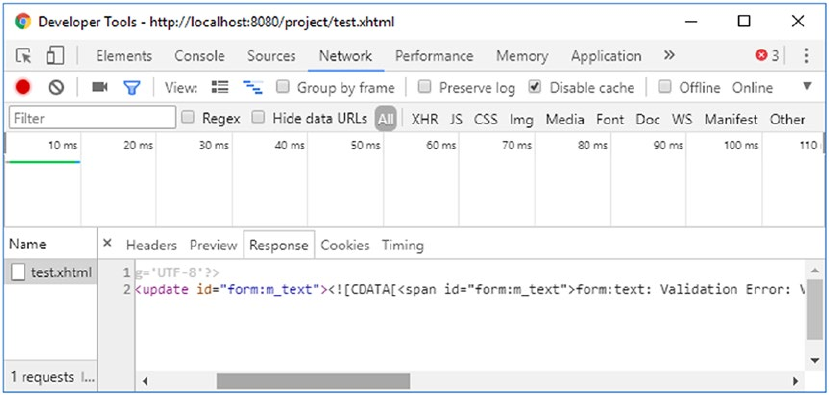
Task: Uncheck the Disable cache checkbox
Action: (535, 87)
